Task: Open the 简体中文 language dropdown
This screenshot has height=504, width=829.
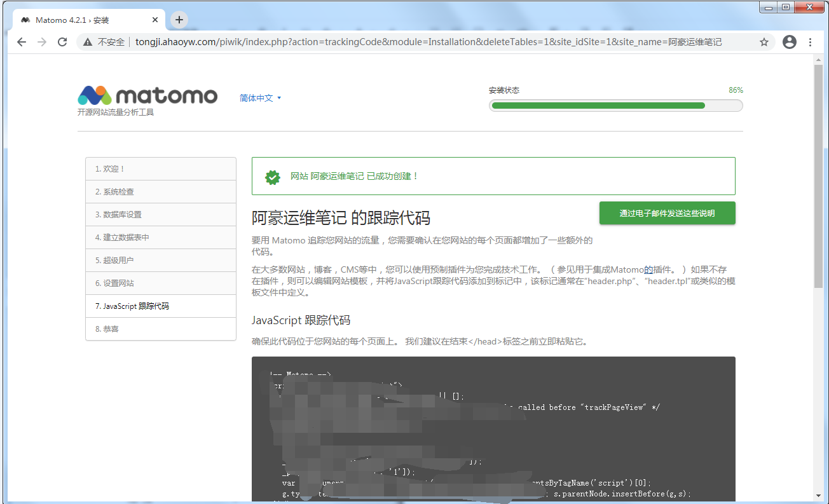Action: coord(260,98)
